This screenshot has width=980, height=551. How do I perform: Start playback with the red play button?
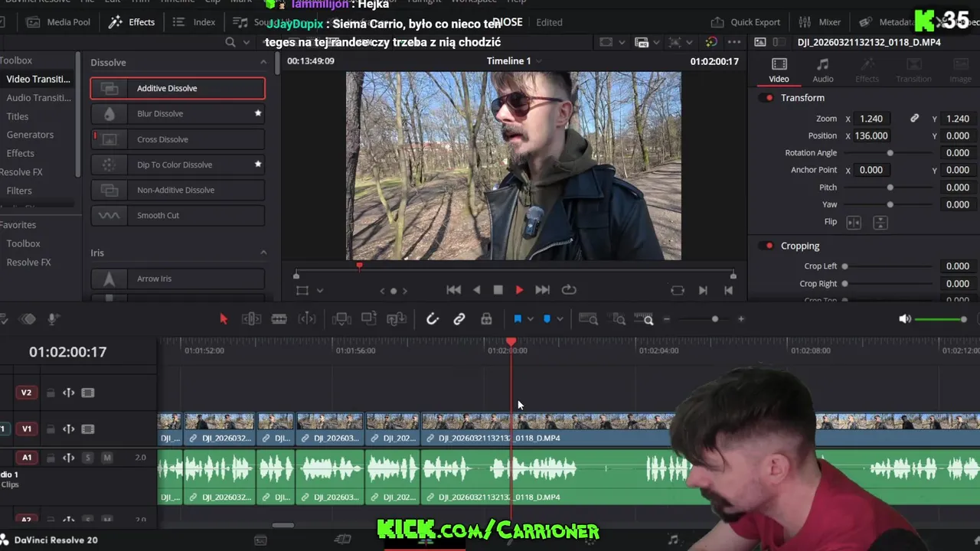[x=519, y=290]
